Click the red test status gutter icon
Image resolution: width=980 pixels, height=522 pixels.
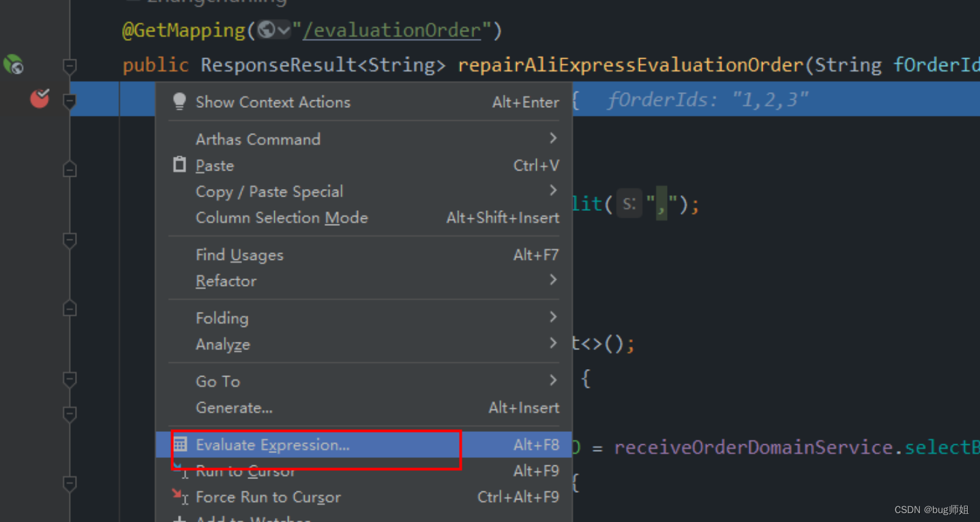(39, 98)
